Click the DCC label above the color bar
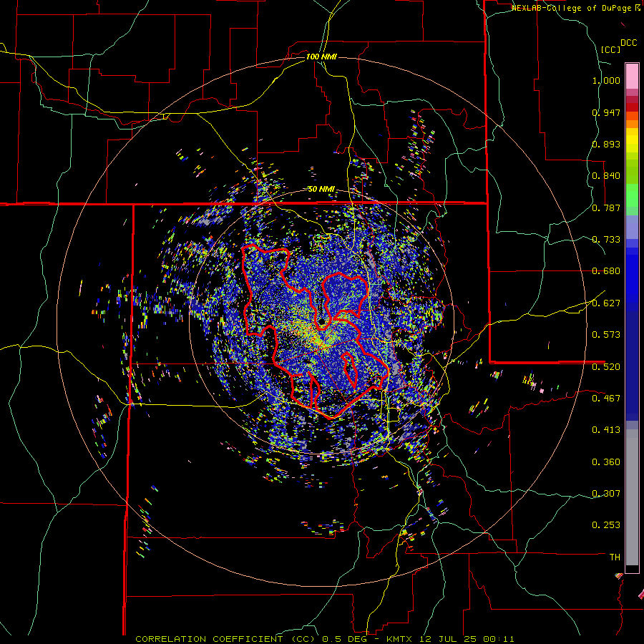 628,43
